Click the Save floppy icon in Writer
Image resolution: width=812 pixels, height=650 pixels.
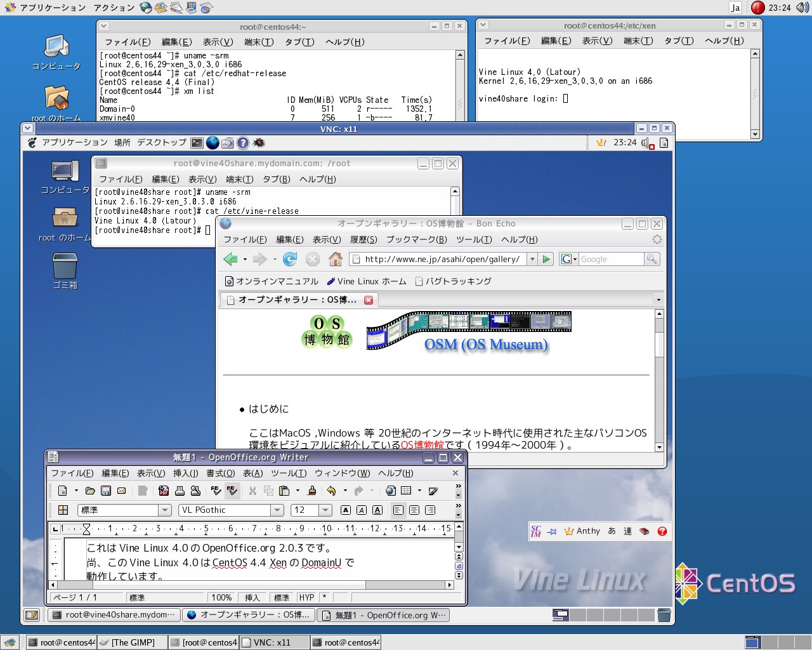click(x=106, y=491)
